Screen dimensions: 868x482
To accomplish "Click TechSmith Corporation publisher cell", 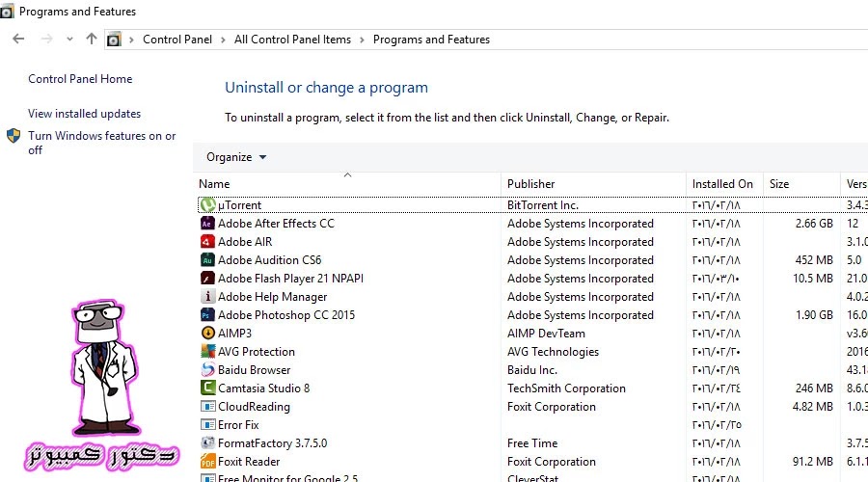I will [x=566, y=388].
